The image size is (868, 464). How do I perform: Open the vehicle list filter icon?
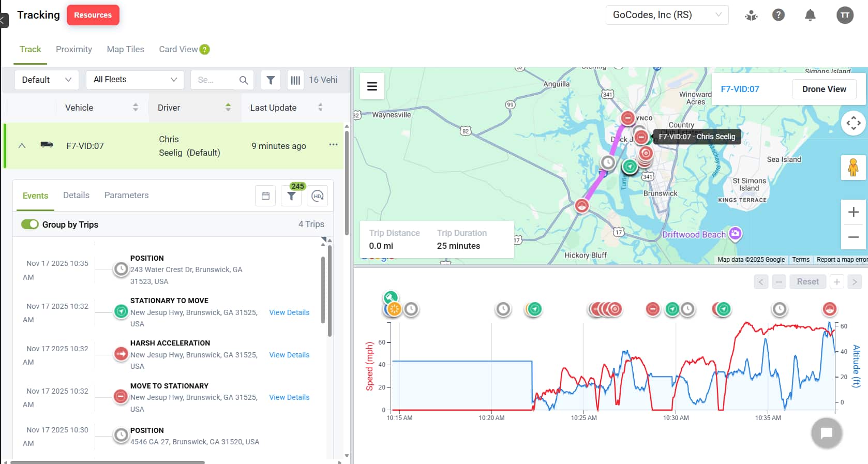[x=271, y=80]
